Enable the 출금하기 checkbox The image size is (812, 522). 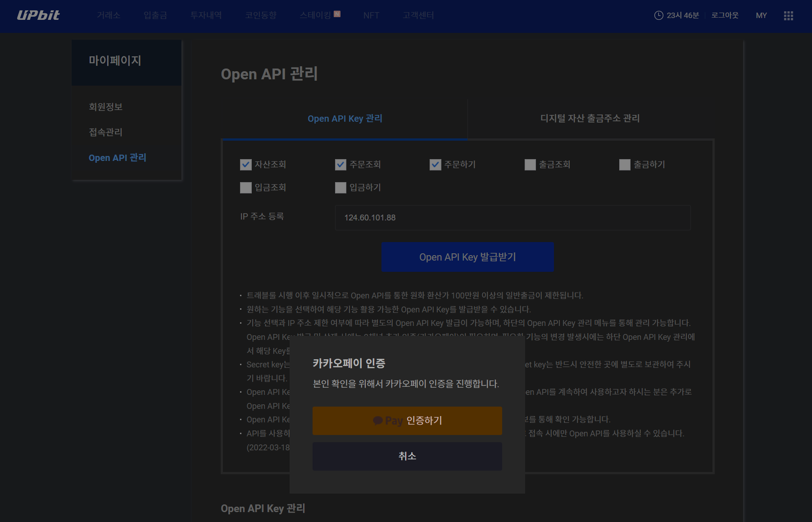tap(625, 165)
